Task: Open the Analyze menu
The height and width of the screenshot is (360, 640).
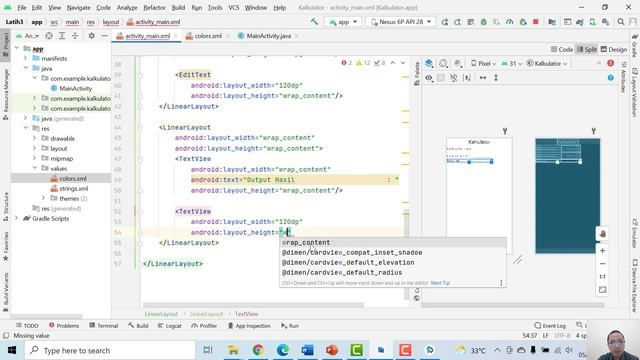Action: coord(127,7)
